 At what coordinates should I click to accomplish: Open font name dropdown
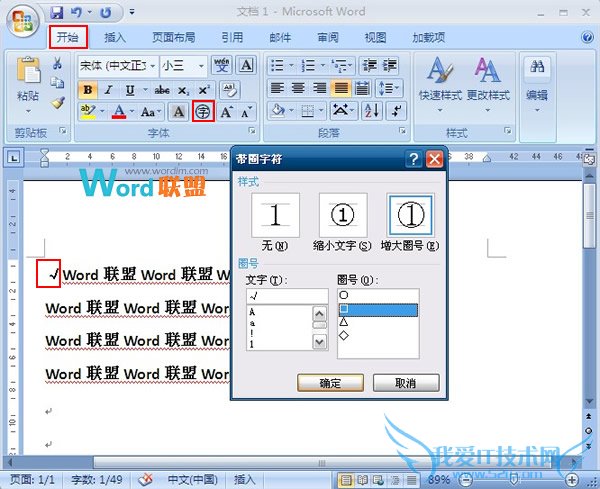(x=153, y=66)
